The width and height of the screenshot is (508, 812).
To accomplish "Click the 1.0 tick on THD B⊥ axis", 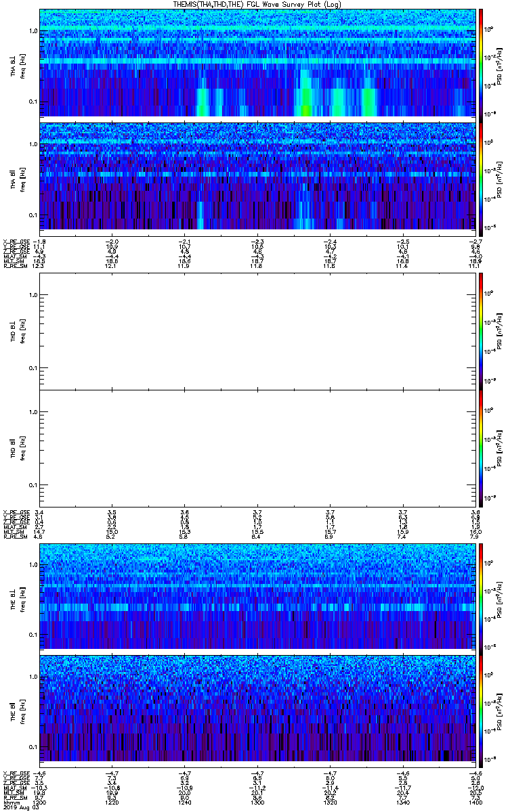I will click(33, 295).
